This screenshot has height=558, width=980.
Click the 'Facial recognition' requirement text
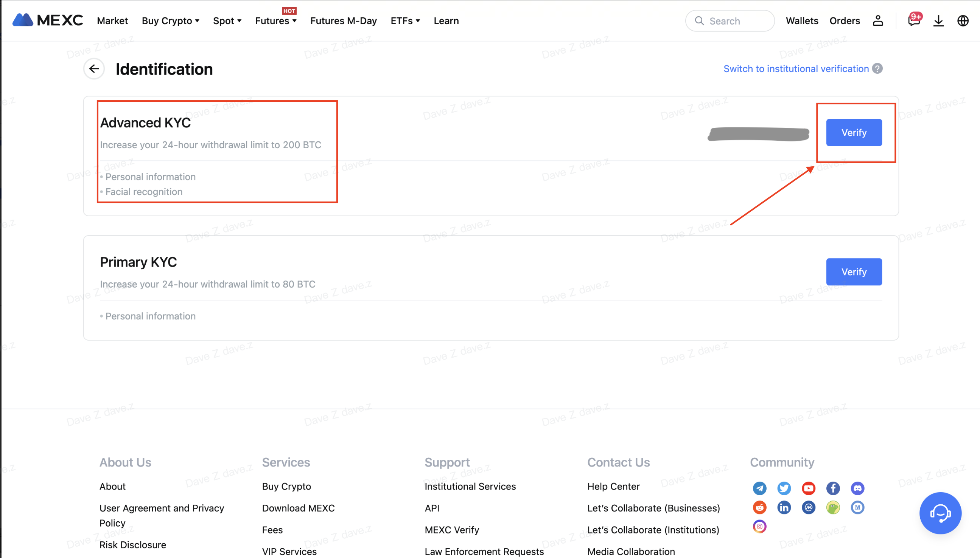click(x=144, y=192)
